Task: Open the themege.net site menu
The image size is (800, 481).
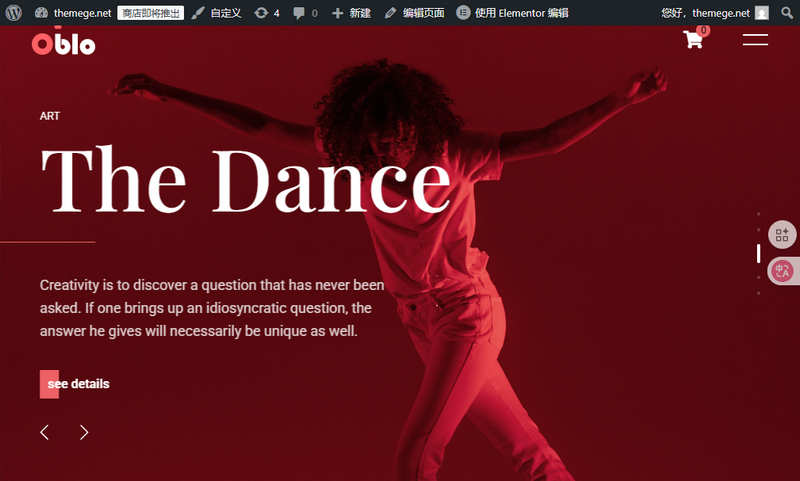Action: click(73, 13)
